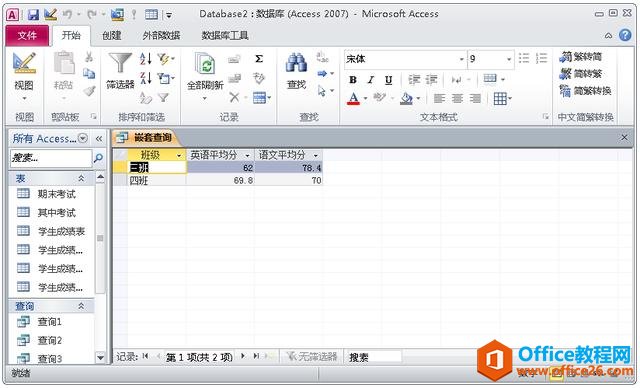Open the 班级 column filter dropdown
This screenshot has width=640, height=388.
179,155
